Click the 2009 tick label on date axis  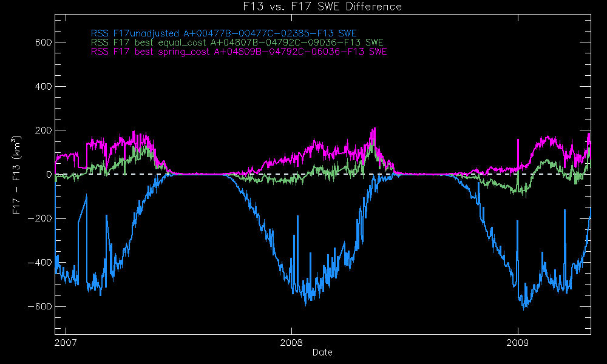click(x=518, y=343)
